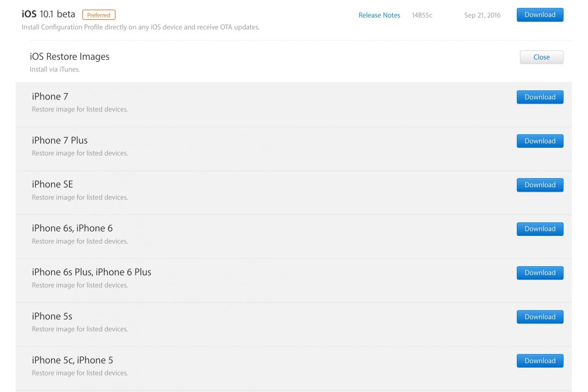Viewport: 588px width, 392px height.
Task: Click the description under iPhone 5s
Action: coord(80,329)
